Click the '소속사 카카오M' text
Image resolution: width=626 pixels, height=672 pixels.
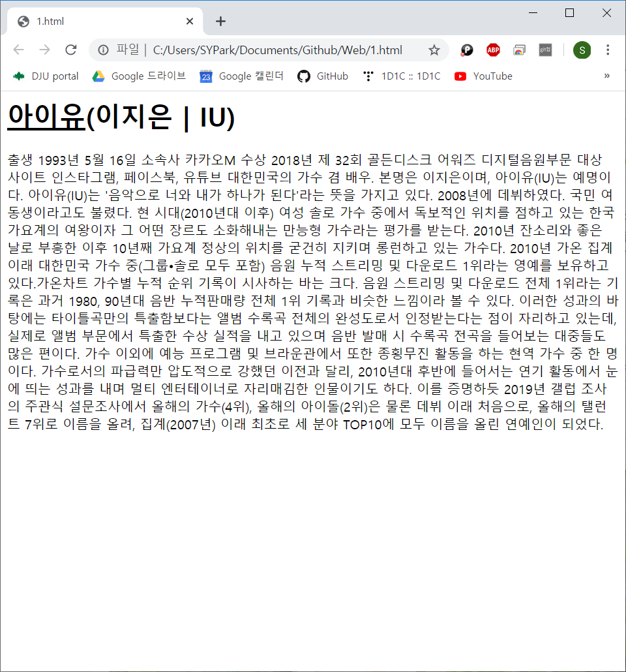click(188, 160)
